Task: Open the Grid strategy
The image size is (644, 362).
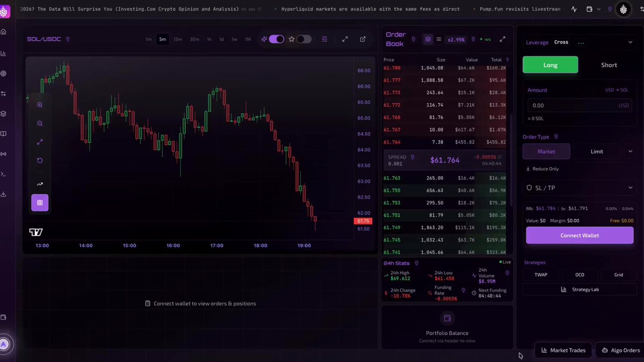Action: pos(618,275)
